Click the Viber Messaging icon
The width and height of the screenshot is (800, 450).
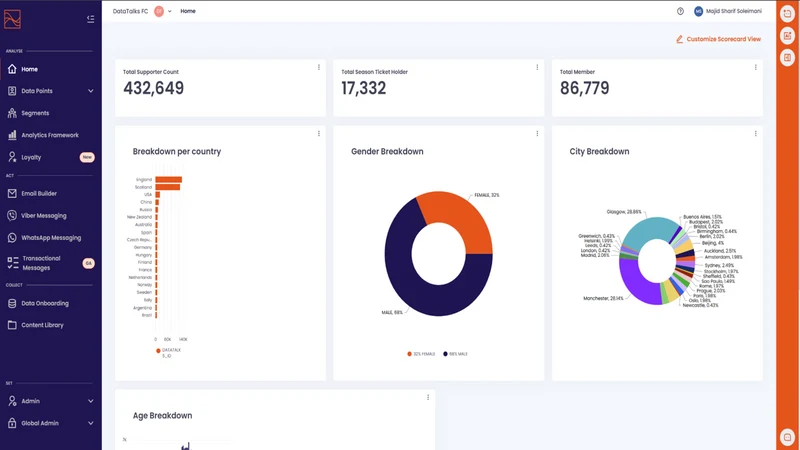tap(12, 215)
